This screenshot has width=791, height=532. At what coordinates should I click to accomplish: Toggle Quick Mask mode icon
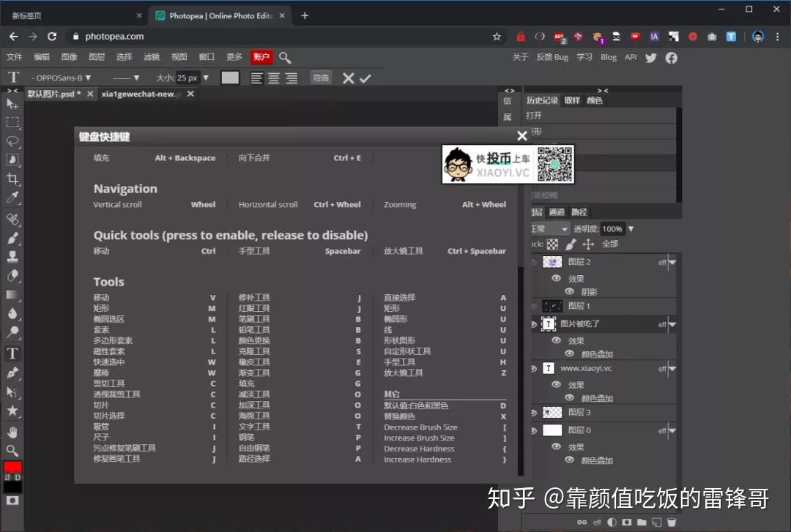coord(12,501)
